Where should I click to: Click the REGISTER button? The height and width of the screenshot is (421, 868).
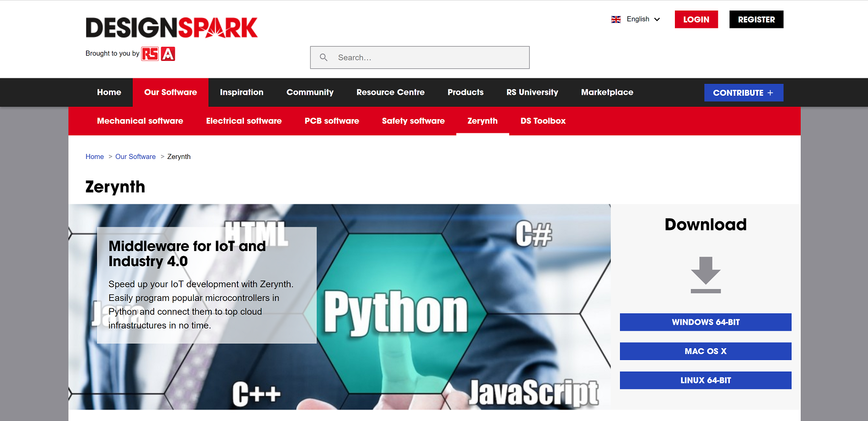point(756,19)
